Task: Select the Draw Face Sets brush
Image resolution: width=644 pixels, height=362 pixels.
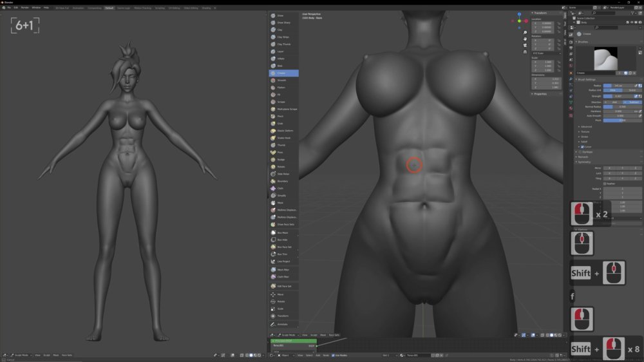Action: click(283, 224)
